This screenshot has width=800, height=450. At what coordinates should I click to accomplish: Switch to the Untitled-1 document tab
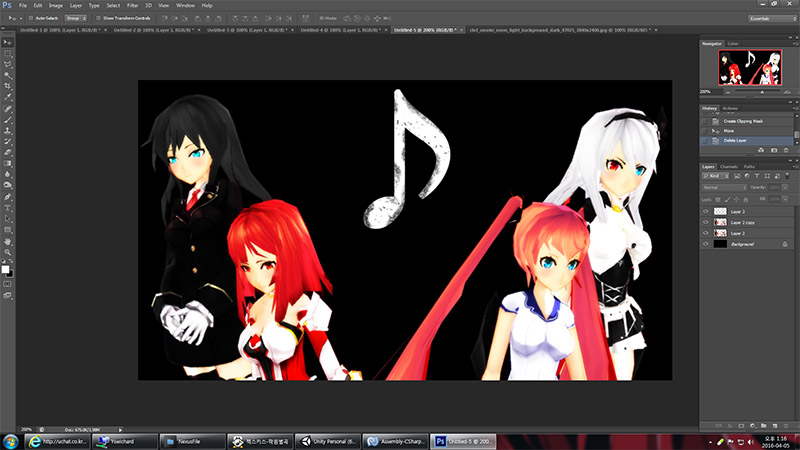(61, 30)
